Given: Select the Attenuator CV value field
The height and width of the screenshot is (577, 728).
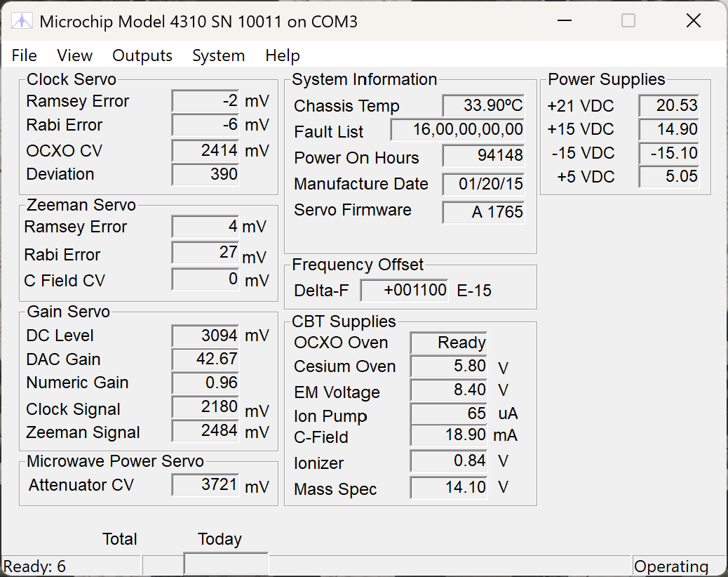Looking at the screenshot, I should coord(205,484).
